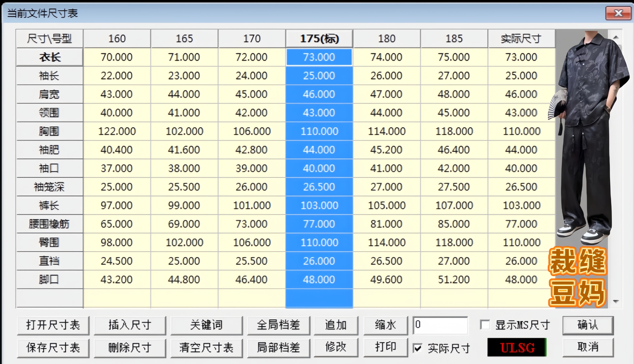This screenshot has height=364, width=634.
Task: Enable the 显示MS尺寸 checkbox
Action: tap(485, 325)
